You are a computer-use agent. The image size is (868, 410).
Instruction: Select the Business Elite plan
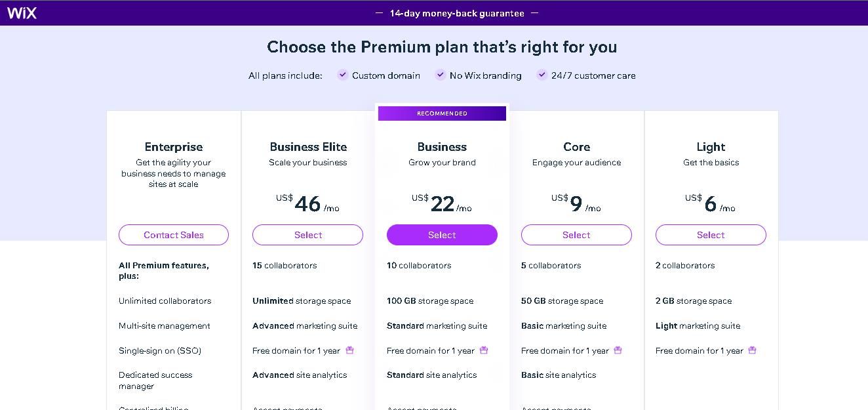pos(307,235)
